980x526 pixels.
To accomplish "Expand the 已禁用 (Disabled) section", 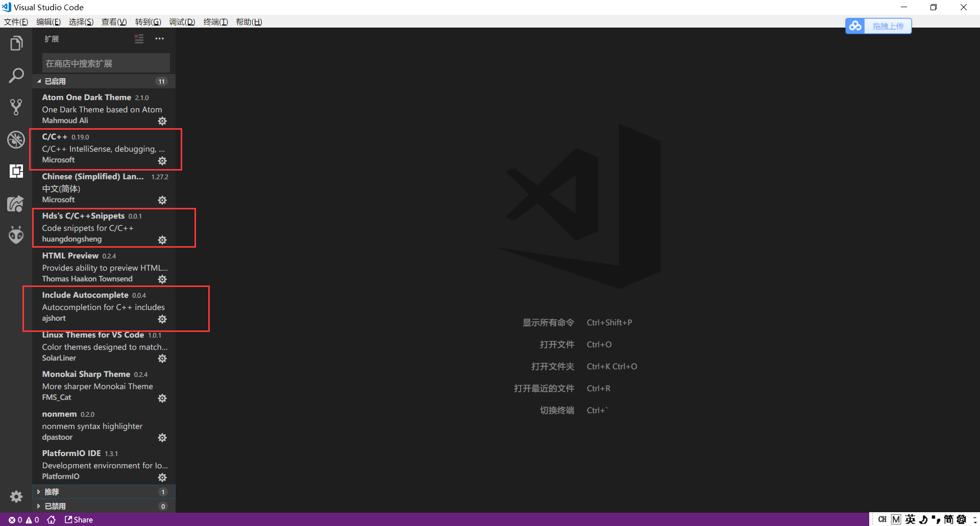I will pyautogui.click(x=104, y=506).
